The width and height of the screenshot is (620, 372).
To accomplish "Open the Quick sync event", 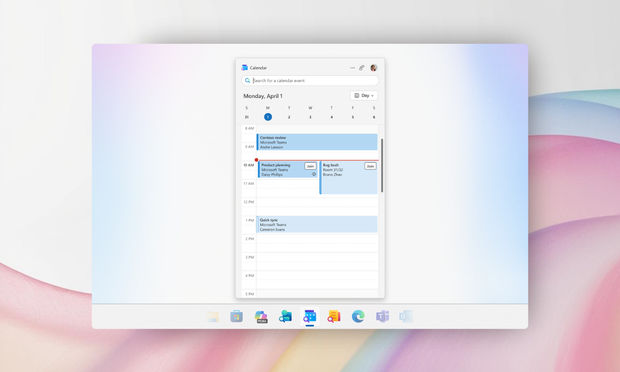I will 317,224.
